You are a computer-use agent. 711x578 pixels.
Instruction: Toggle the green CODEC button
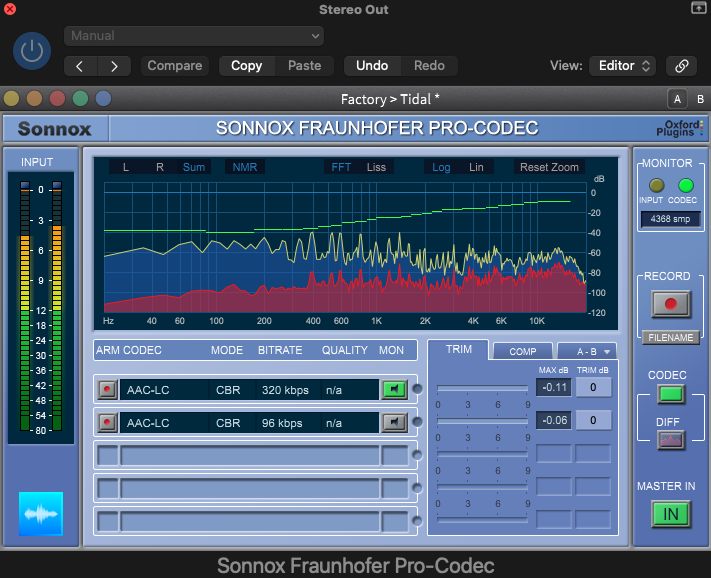pos(671,394)
